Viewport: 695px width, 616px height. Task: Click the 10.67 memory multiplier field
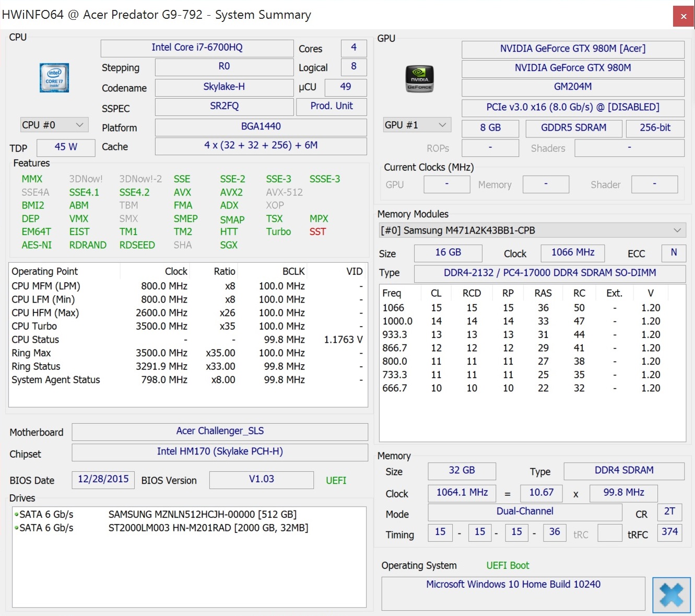(x=541, y=493)
